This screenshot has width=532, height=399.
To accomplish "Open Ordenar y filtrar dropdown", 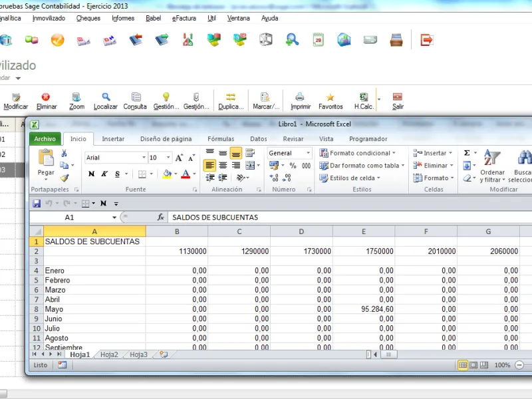I will pyautogui.click(x=492, y=166).
